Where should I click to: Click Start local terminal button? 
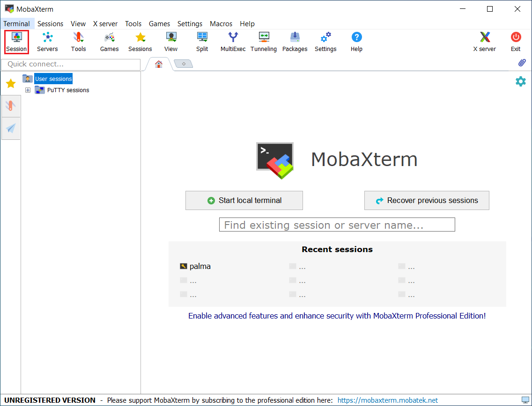pyautogui.click(x=244, y=200)
